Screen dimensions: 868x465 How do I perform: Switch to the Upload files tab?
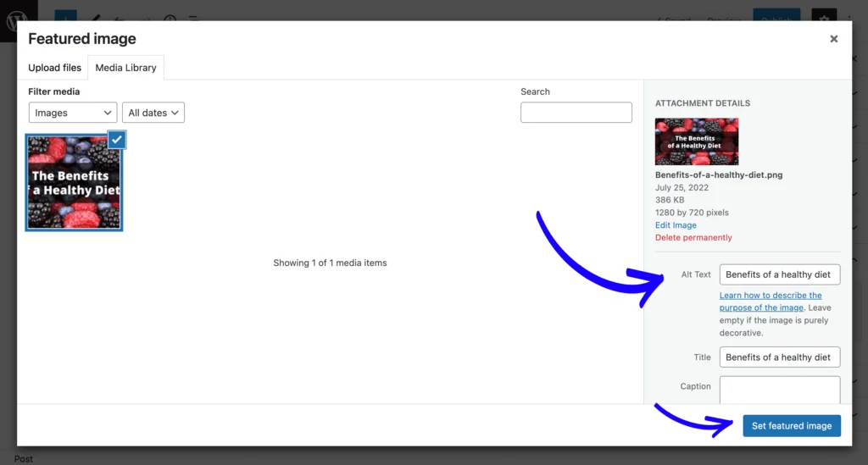coord(54,68)
